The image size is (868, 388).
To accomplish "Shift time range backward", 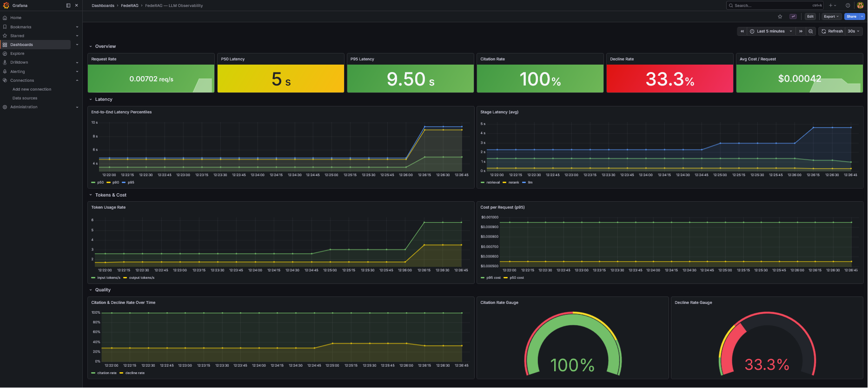I will pyautogui.click(x=742, y=31).
